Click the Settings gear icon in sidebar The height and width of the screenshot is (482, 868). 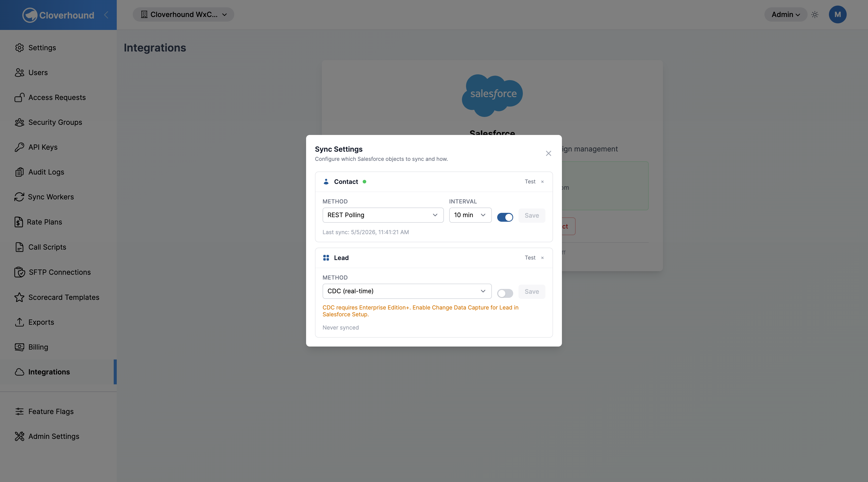(20, 47)
